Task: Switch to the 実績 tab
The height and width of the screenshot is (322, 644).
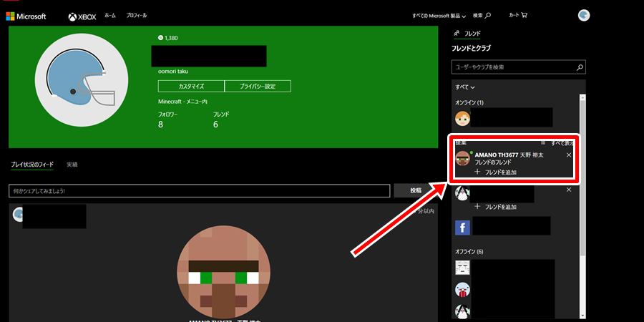Action: point(72,165)
